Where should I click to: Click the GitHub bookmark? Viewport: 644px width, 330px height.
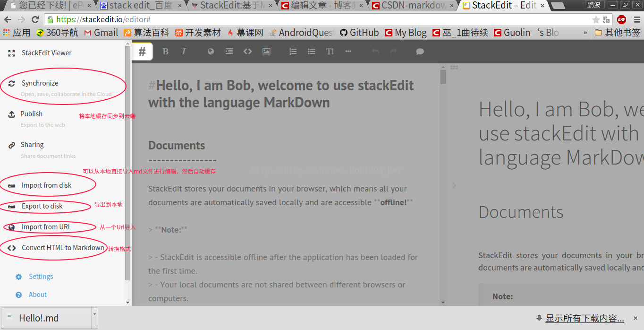tap(359, 33)
